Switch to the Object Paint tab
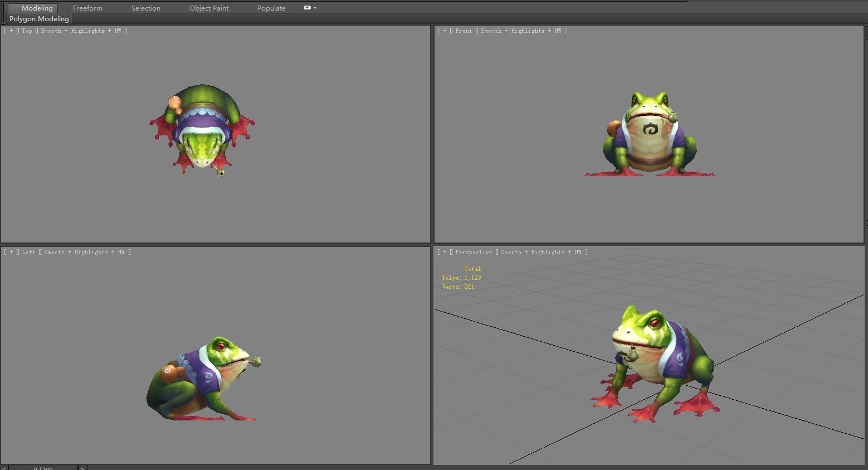This screenshot has width=868, height=470. [209, 8]
